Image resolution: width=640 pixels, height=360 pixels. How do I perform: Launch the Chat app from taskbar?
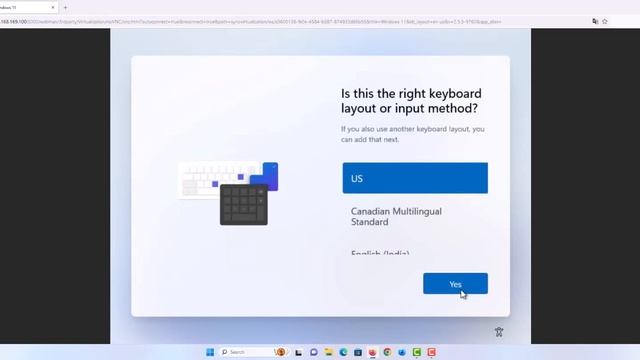(313, 352)
